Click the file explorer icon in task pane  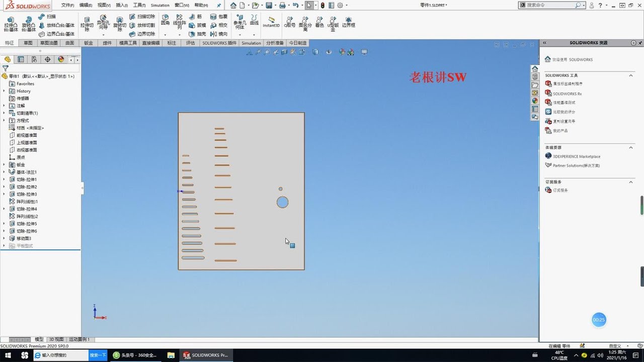[535, 85]
